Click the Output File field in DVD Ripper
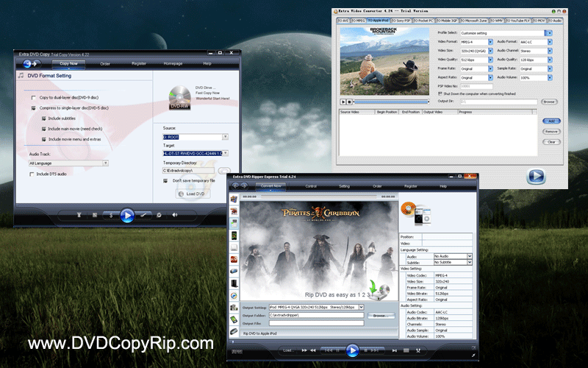This screenshot has height=368, width=588. tap(317, 323)
